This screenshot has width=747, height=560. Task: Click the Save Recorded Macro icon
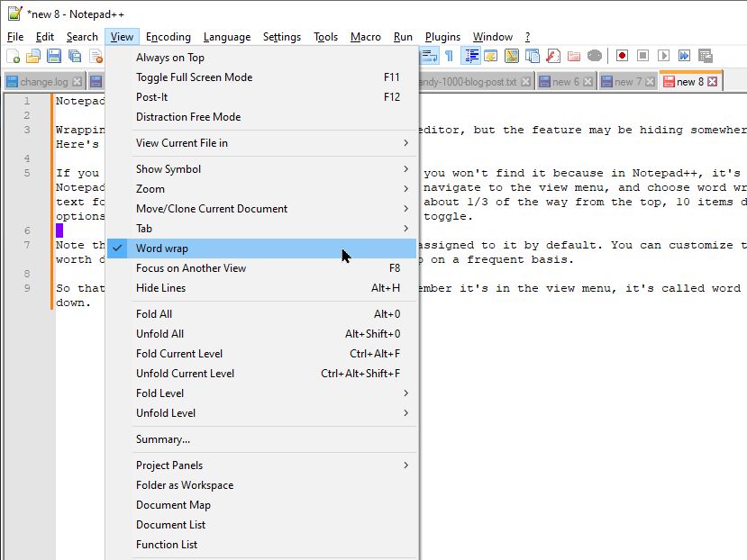coord(705,56)
